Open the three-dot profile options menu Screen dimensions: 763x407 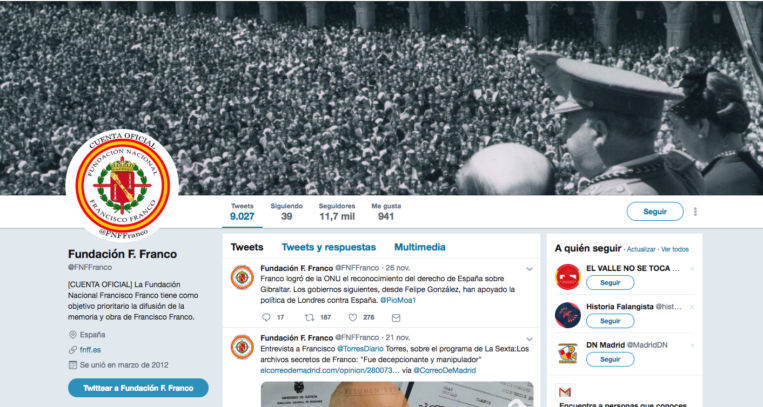pos(695,212)
